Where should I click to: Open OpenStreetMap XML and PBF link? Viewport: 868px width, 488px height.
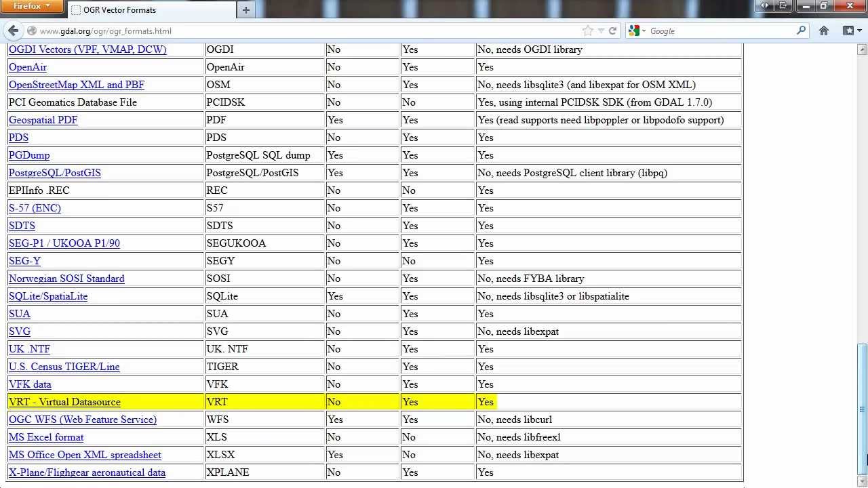[77, 85]
